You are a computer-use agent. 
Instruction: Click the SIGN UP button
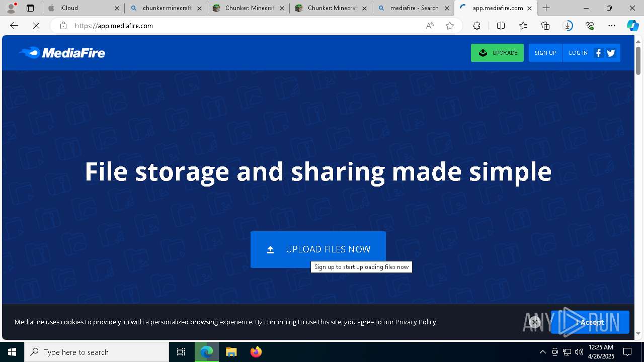(545, 53)
